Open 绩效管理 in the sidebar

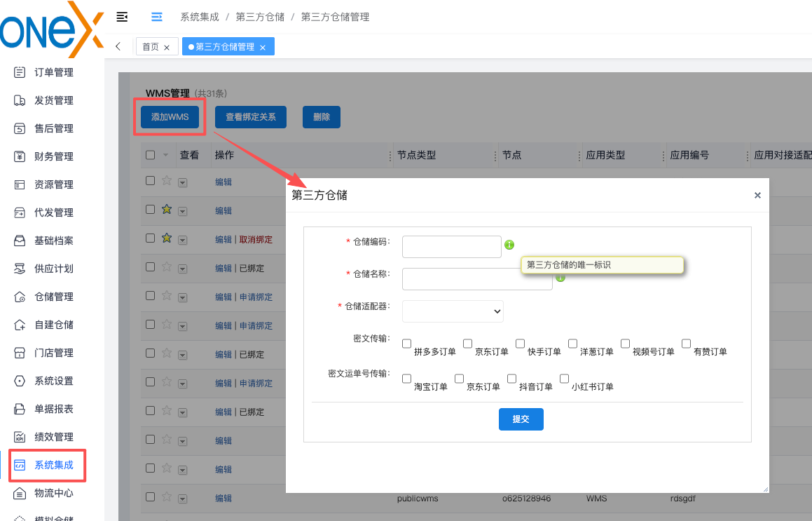point(43,436)
